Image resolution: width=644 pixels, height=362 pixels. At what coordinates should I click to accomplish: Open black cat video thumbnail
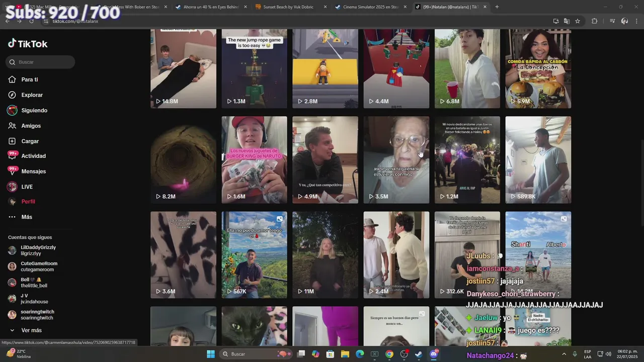254,326
